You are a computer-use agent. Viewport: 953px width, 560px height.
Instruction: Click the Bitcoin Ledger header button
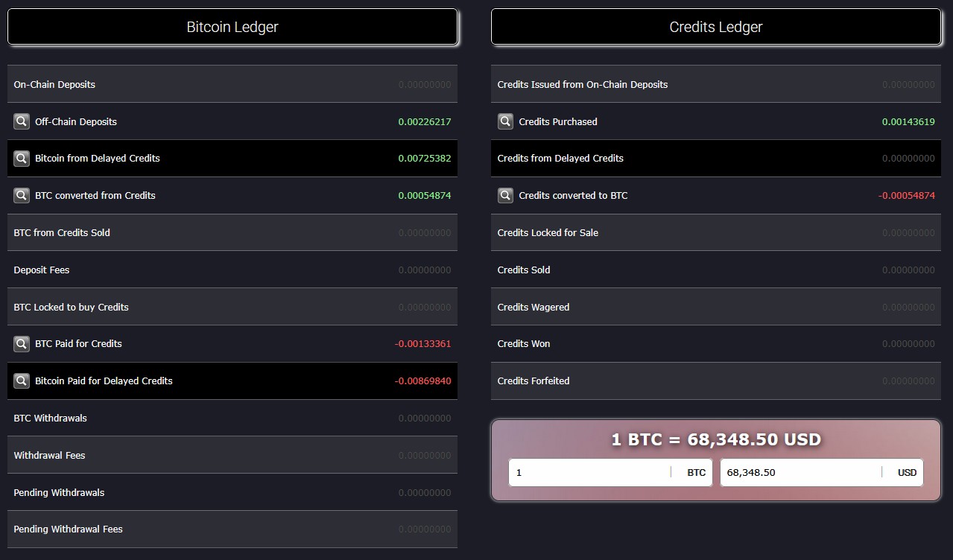[x=232, y=27]
